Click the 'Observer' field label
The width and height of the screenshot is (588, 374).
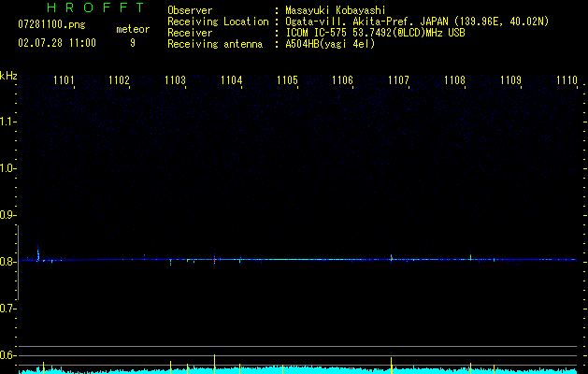(190, 10)
